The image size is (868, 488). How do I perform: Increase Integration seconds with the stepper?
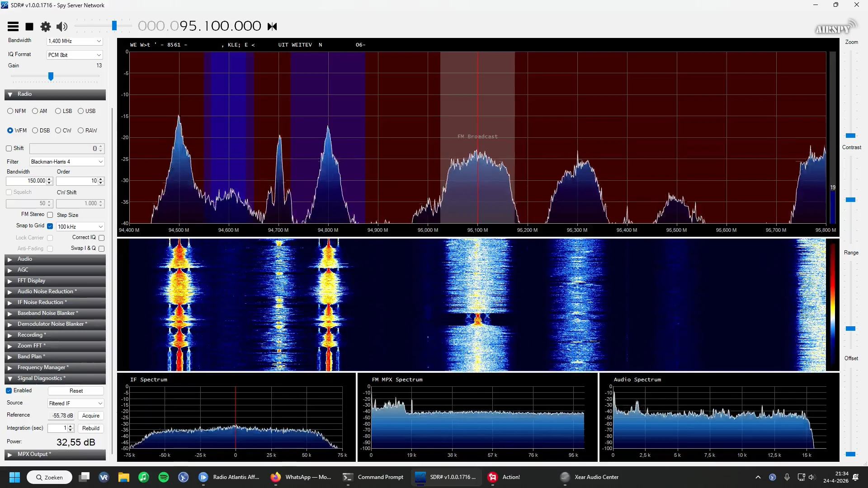click(71, 426)
